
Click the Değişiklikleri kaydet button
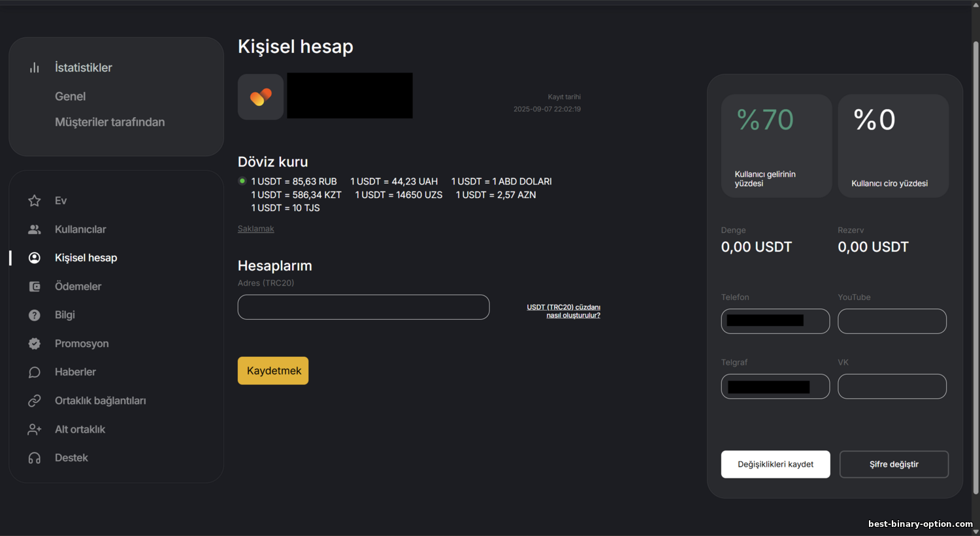(776, 464)
